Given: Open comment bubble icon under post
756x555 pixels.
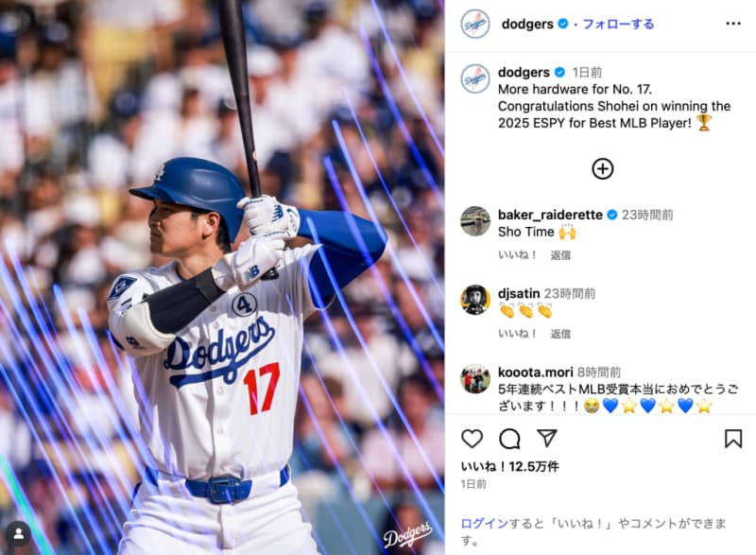Looking at the screenshot, I should click(509, 439).
